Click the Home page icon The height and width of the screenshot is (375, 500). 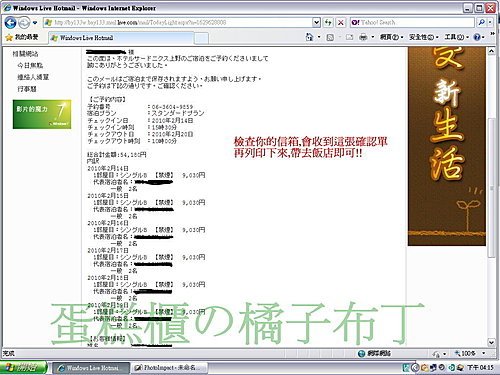point(309,37)
